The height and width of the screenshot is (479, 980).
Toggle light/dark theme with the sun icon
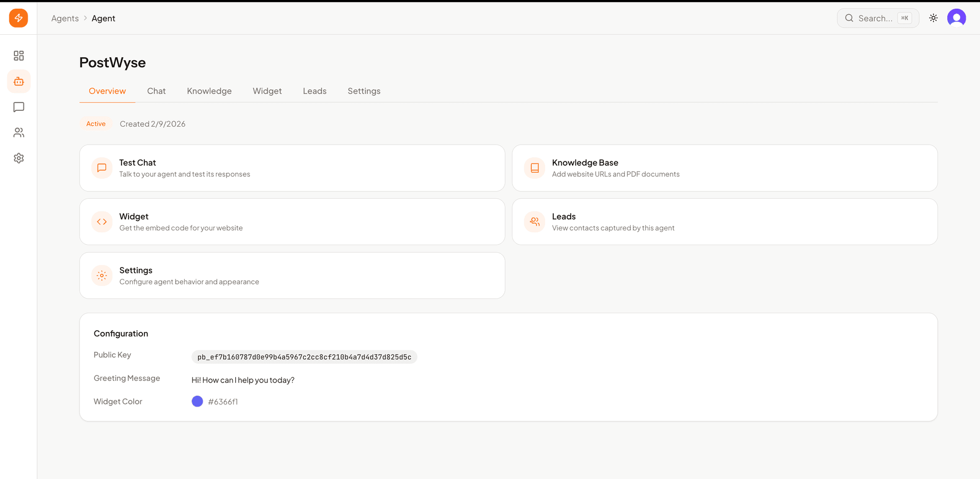click(934, 18)
